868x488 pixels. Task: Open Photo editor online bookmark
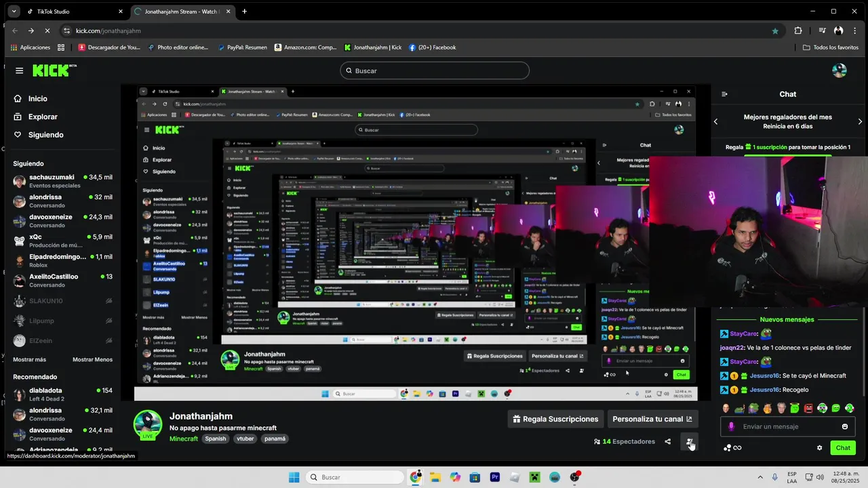pos(178,47)
